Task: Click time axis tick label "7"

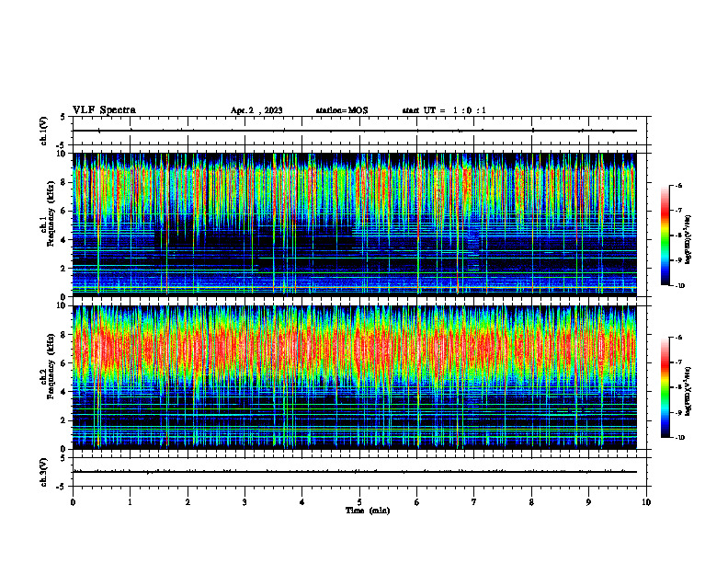Action: [x=474, y=502]
